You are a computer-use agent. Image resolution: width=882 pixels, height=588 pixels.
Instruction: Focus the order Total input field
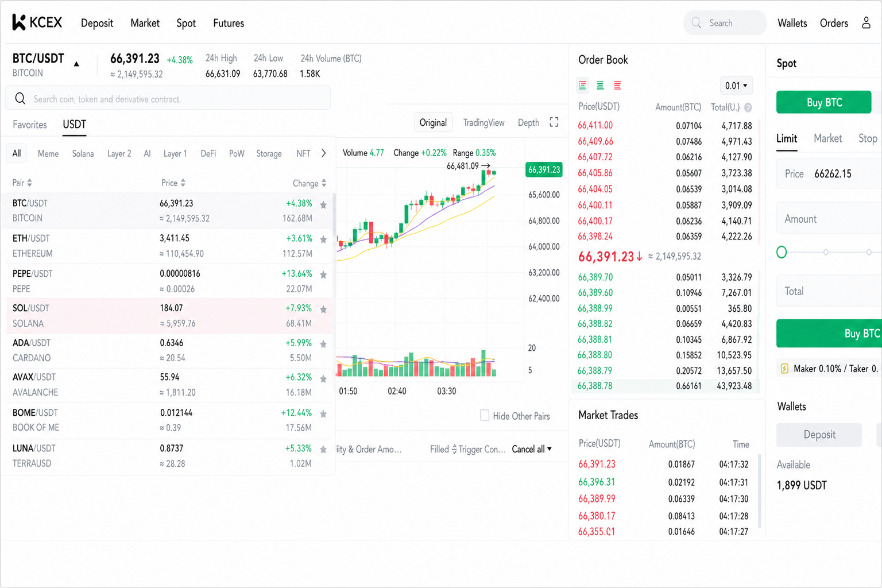829,291
